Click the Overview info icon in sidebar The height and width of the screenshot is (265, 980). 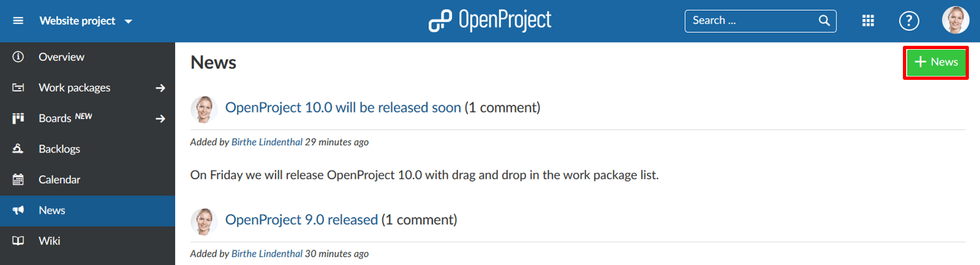18,57
